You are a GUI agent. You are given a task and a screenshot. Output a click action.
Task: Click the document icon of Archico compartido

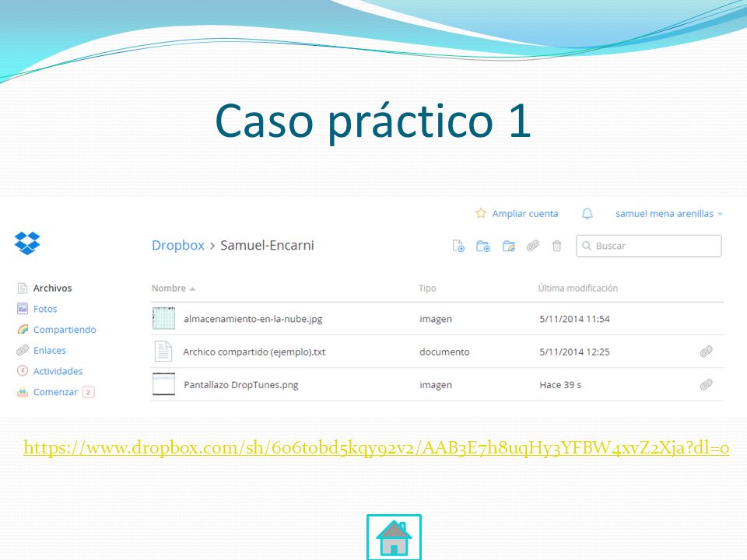[x=163, y=352]
